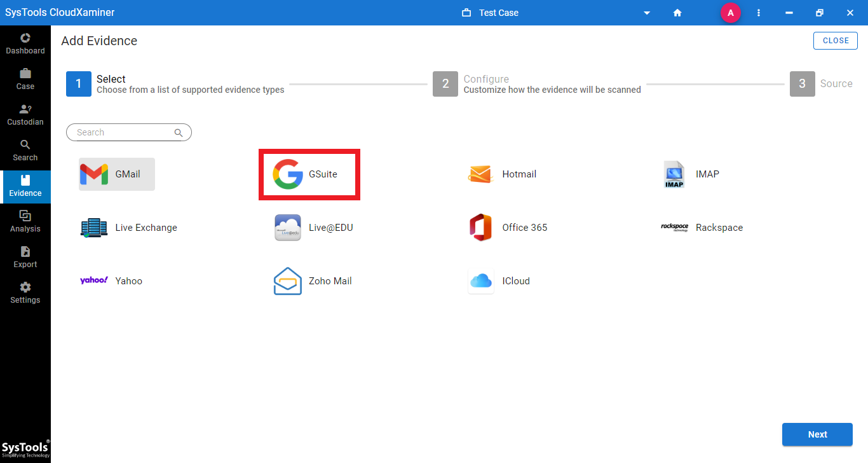Select step 1 Select in wizard

coord(175,84)
